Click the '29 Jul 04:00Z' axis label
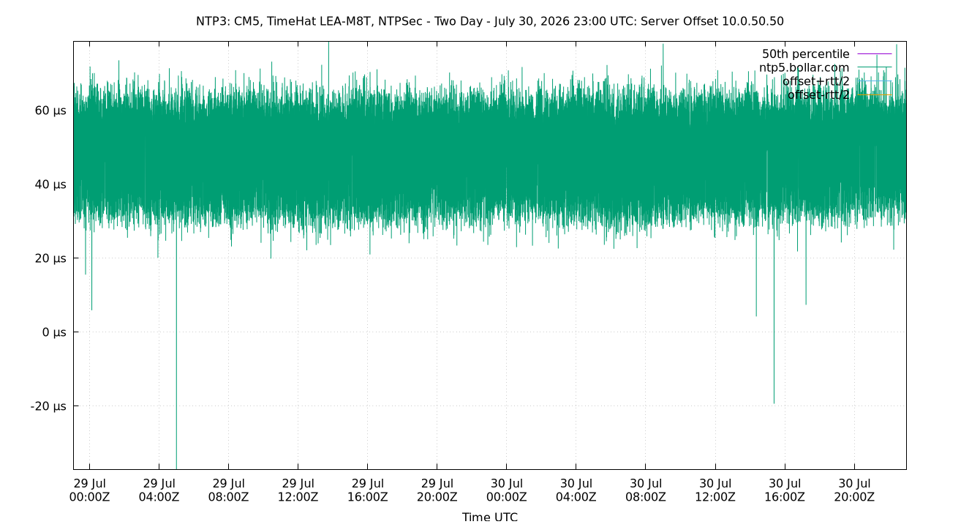Viewport: 980px width, 527px height. coord(159,490)
